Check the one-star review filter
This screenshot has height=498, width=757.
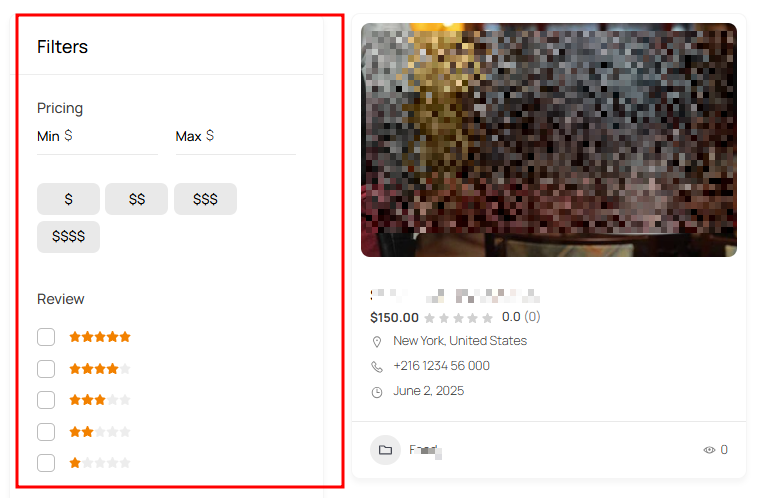(46, 463)
